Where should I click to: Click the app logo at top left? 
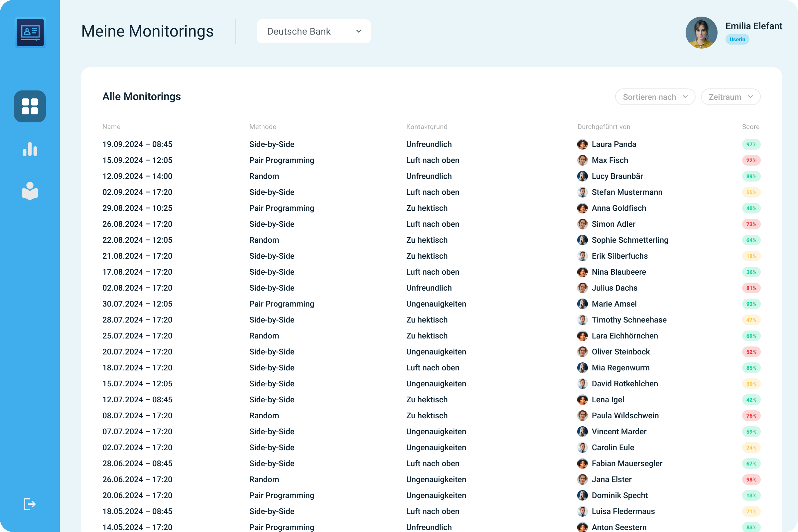pyautogui.click(x=30, y=33)
